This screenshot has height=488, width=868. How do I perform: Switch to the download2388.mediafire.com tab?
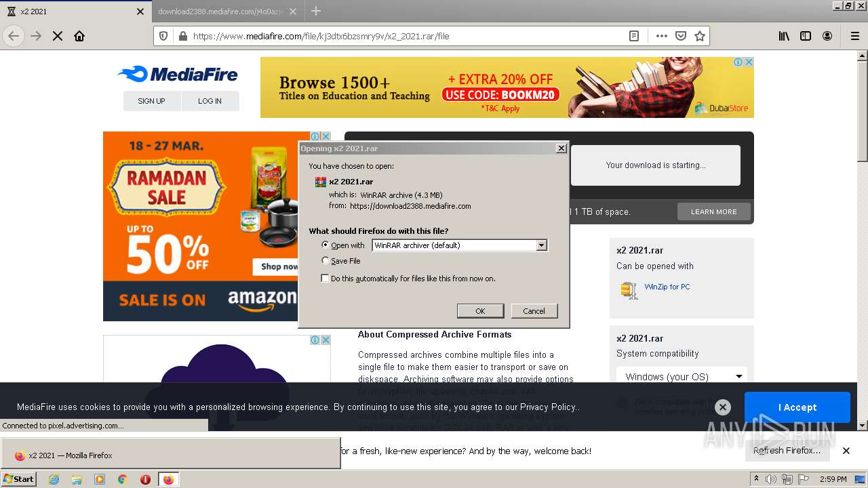(228, 12)
